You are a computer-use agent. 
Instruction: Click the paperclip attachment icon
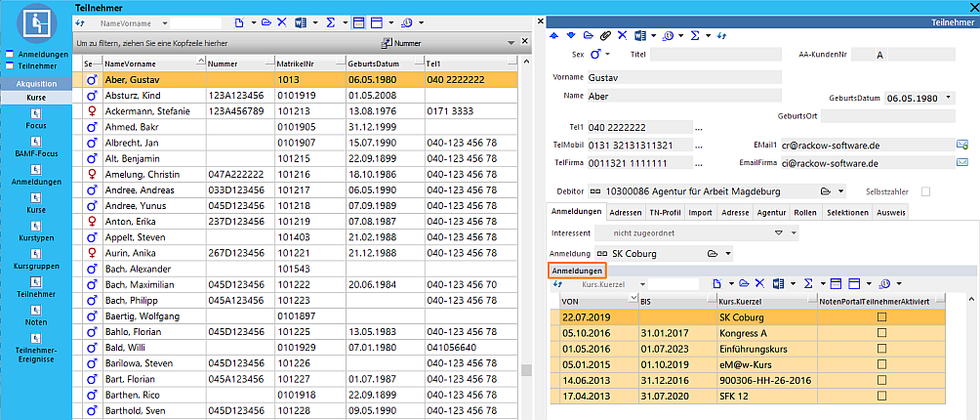(x=605, y=35)
